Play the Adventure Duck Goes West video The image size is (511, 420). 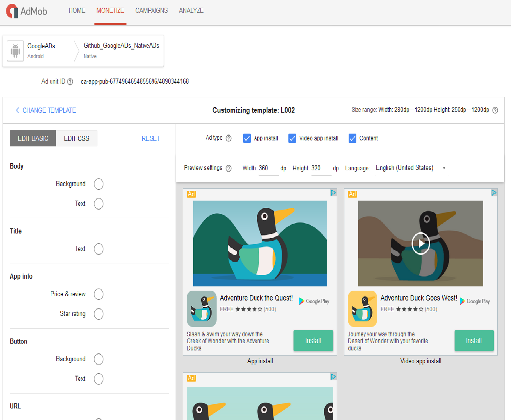(420, 243)
